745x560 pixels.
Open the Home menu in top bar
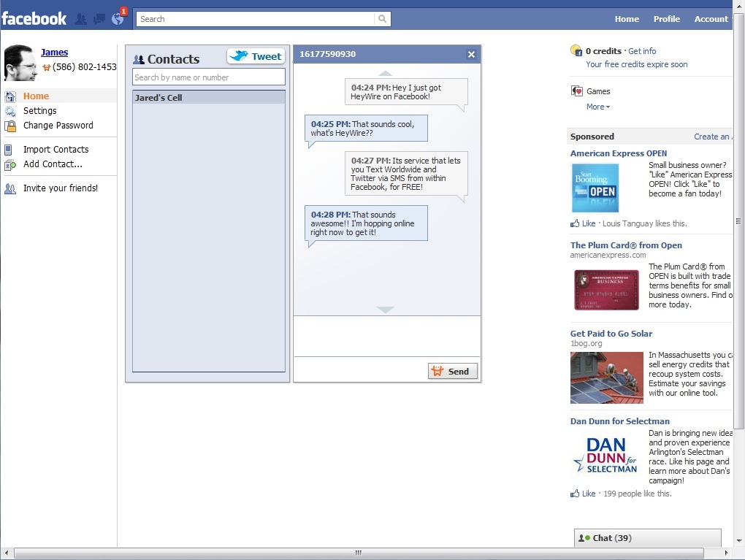point(627,19)
